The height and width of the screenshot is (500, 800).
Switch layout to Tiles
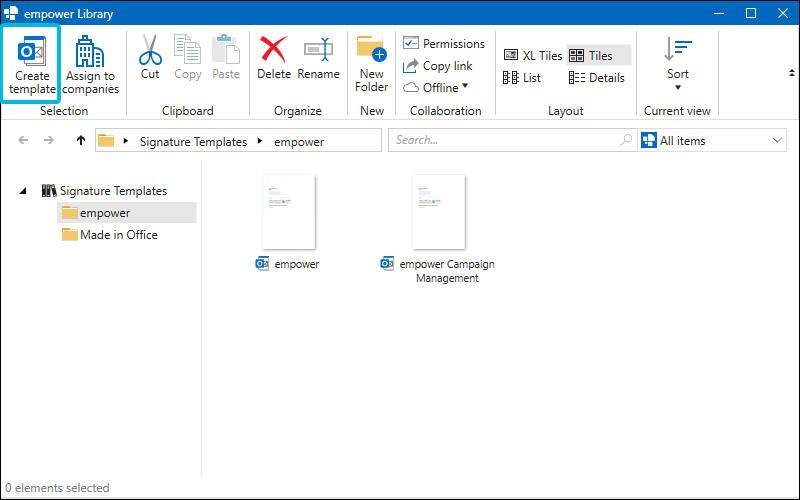(x=598, y=55)
